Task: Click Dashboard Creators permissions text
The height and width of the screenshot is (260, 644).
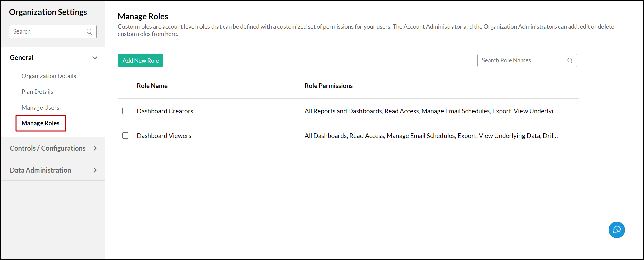Action: click(431, 111)
